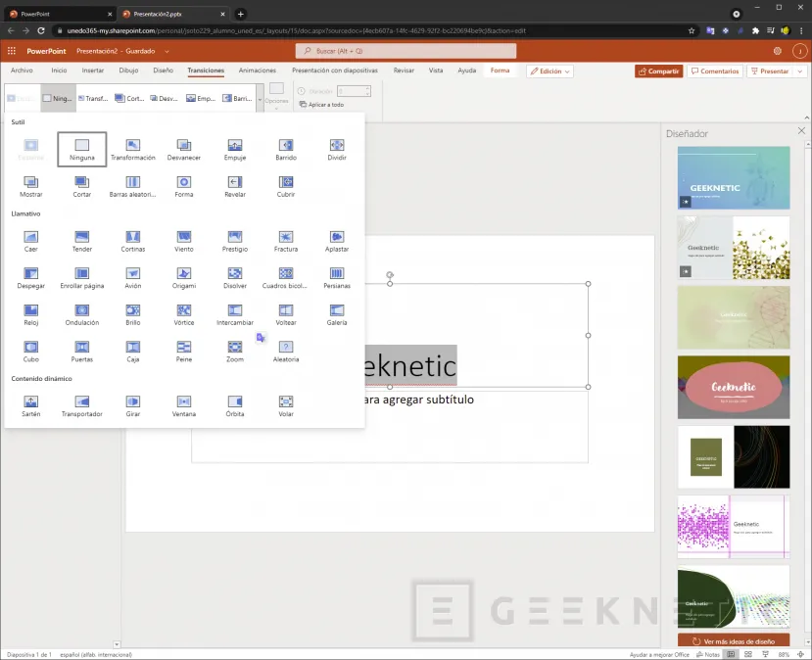This screenshot has height=660, width=812.
Task: Start slideshow with Presentar button
Action: click(770, 71)
